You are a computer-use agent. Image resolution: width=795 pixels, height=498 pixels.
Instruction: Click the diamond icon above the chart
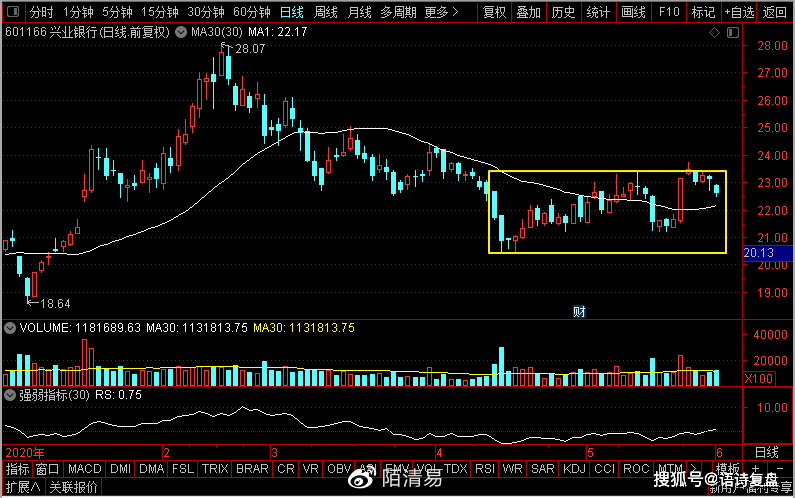712,33
